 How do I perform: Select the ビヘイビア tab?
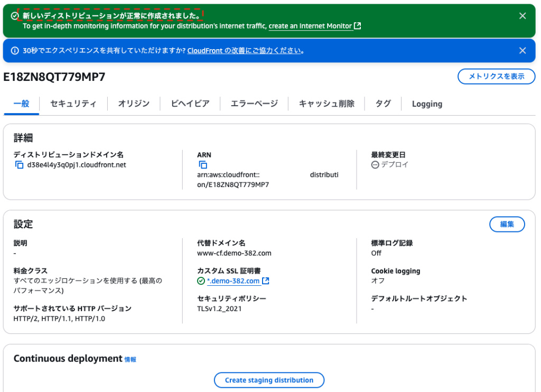pyautogui.click(x=190, y=104)
